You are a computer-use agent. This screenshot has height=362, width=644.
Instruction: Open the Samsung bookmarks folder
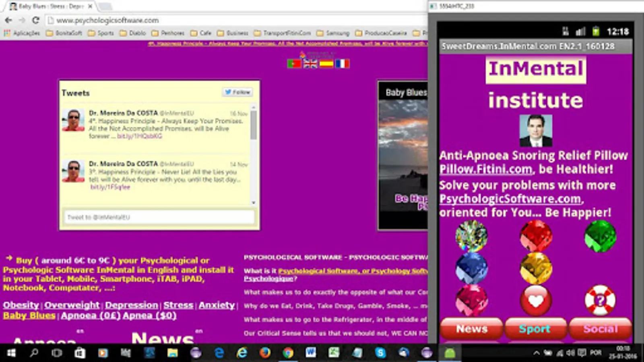333,33
